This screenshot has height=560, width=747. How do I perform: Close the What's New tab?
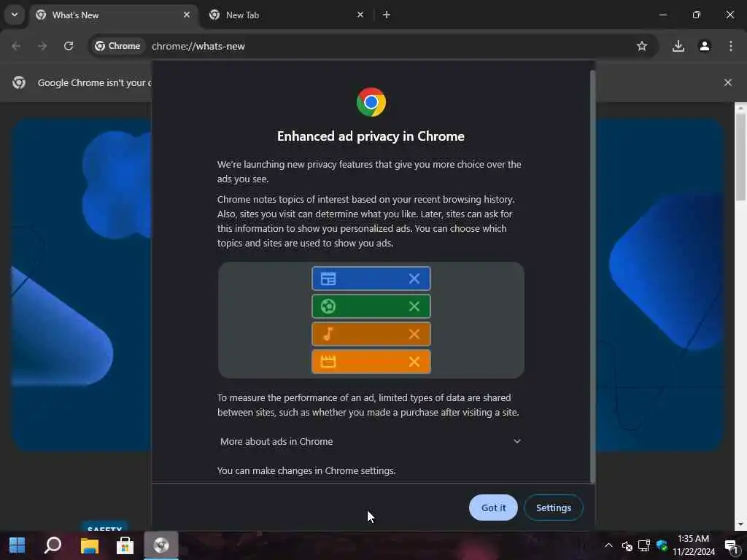187,15
